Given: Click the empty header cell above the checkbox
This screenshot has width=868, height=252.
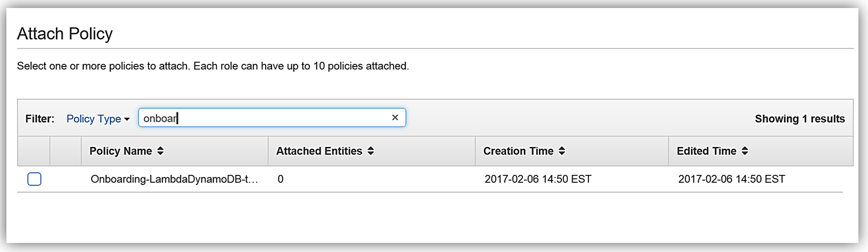Looking at the screenshot, I should (x=34, y=151).
